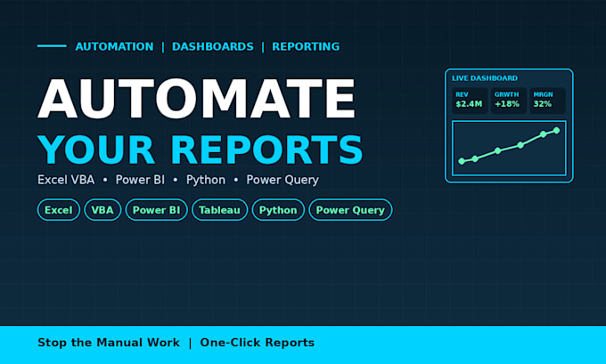This screenshot has width=606, height=364.
Task: Open the REV $2.4M metric card
Action: 470,101
